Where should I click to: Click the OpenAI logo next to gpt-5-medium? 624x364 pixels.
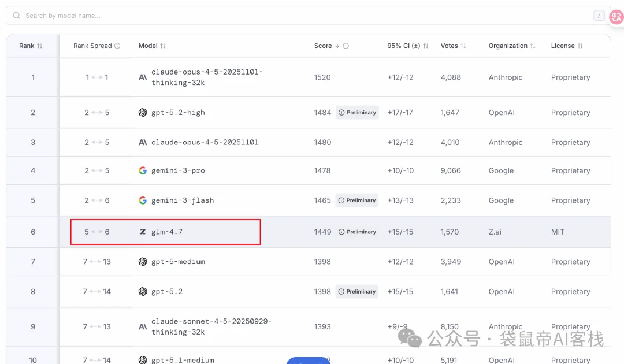[x=143, y=262]
